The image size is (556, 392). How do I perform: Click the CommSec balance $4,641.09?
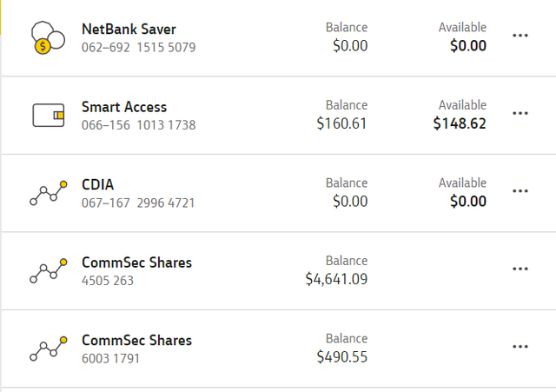[x=336, y=279]
